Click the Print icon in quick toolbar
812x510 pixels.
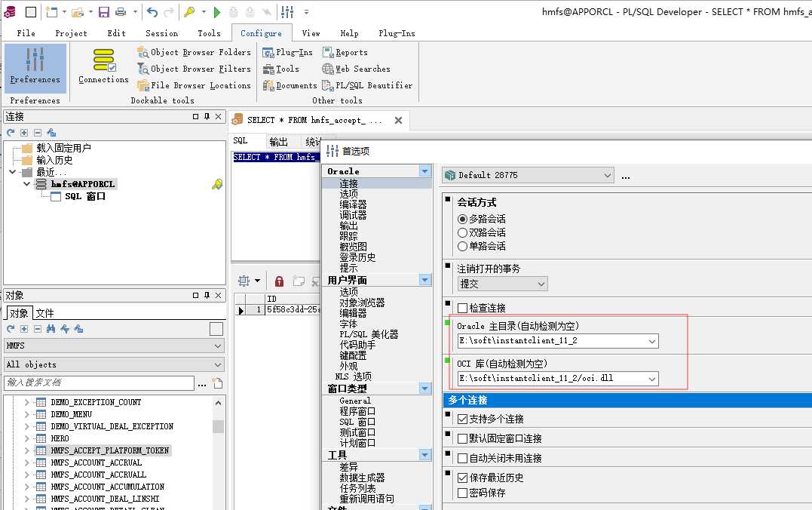coord(121,11)
